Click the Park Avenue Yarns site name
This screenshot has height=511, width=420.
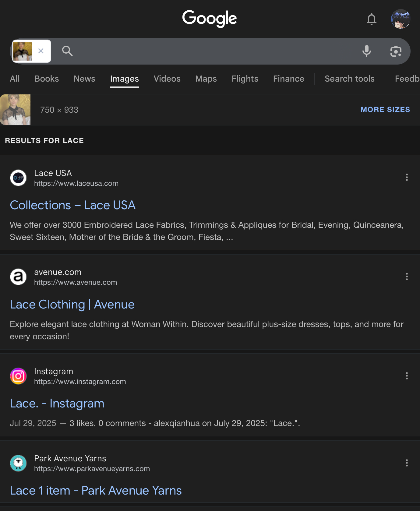click(70, 459)
